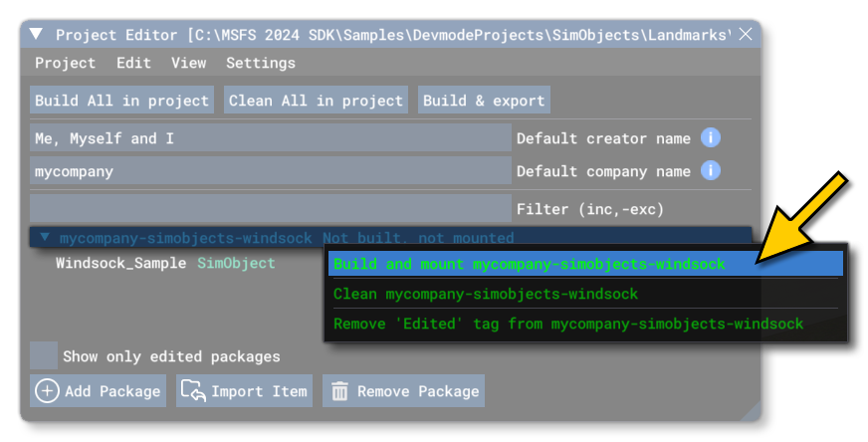Click the Add Package button
The width and height of the screenshot is (868, 442).
[x=98, y=391]
